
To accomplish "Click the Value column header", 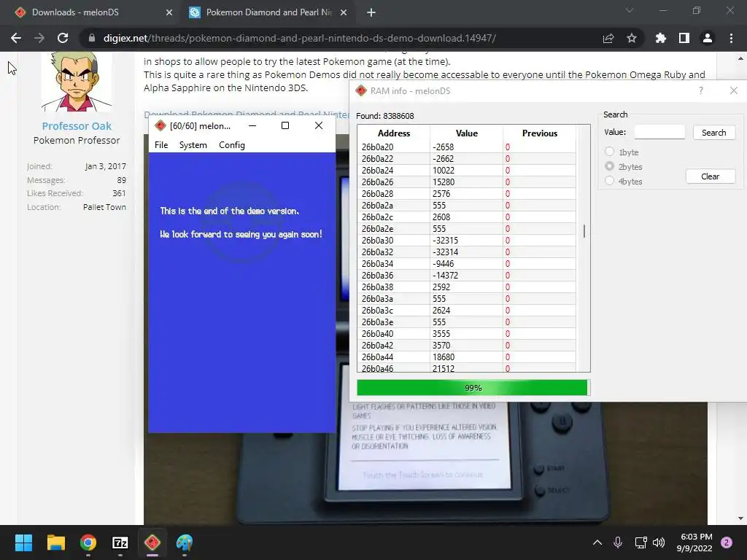I will click(x=466, y=133).
